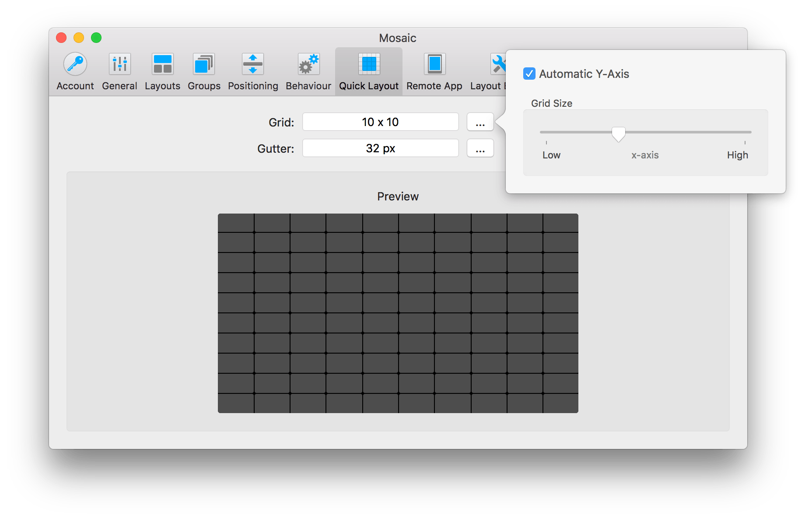The width and height of the screenshot is (812, 519).
Task: Zoom the Mosaic window with green button
Action: click(x=96, y=38)
